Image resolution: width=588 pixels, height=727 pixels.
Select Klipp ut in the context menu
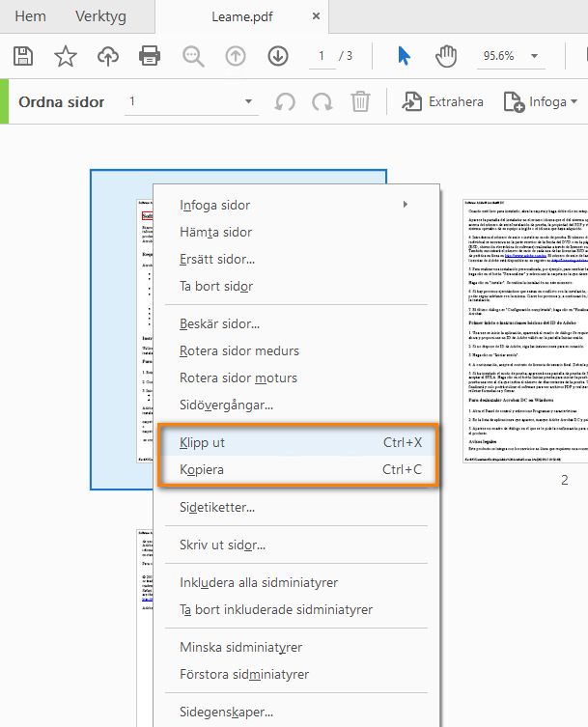295,442
